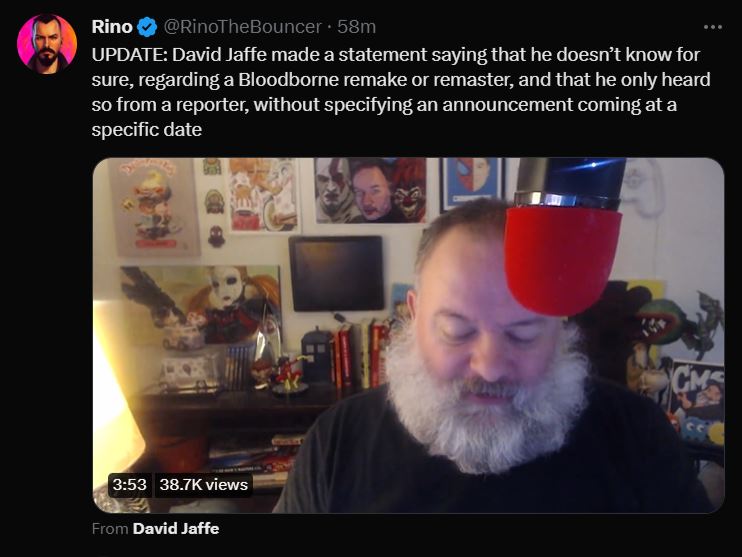742x557 pixels.
Task: Open the @RinoTheBouncer handle link
Action: pyautogui.click(x=242, y=27)
